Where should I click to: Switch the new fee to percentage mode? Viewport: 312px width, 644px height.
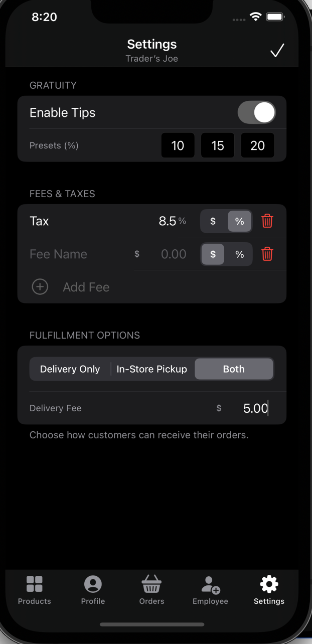(239, 254)
